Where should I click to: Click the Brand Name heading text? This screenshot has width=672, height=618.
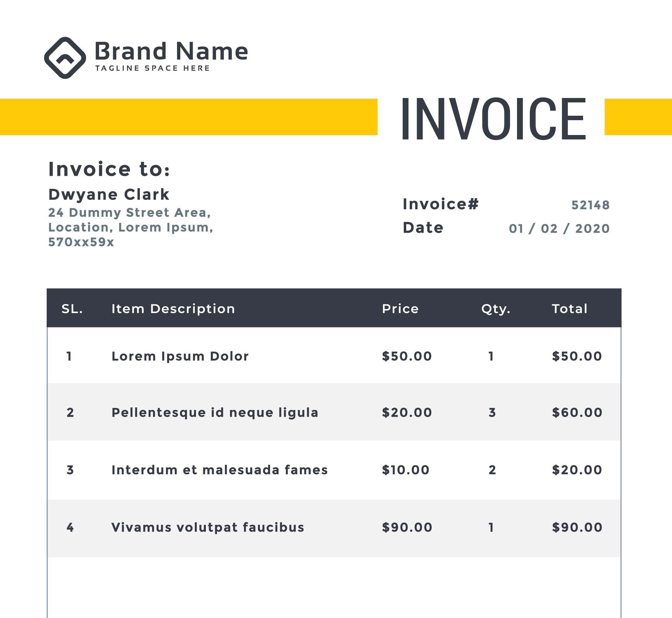click(x=171, y=51)
